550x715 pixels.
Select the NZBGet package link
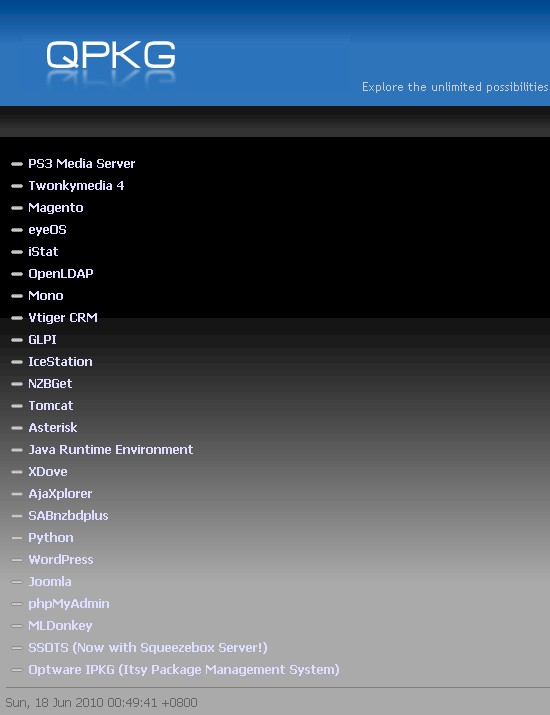(50, 383)
